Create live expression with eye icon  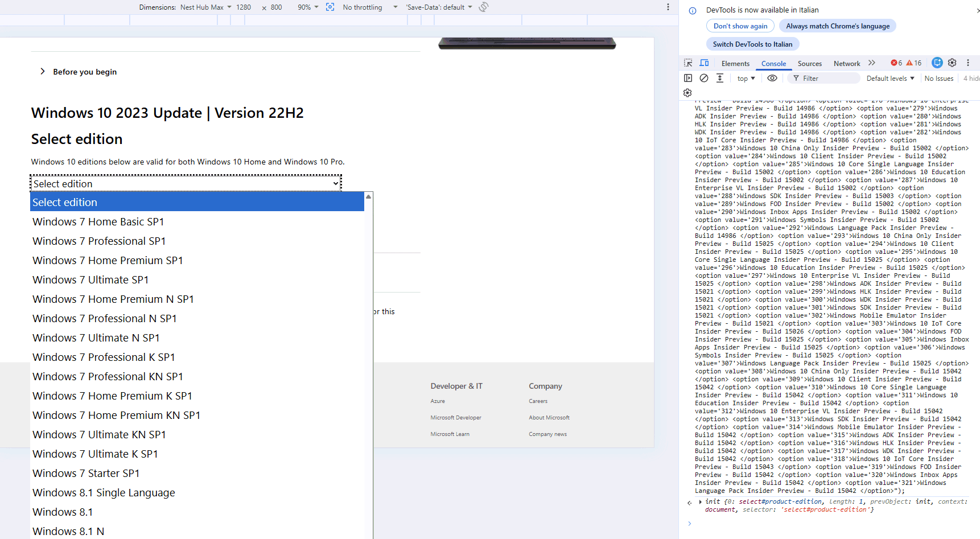coord(772,78)
